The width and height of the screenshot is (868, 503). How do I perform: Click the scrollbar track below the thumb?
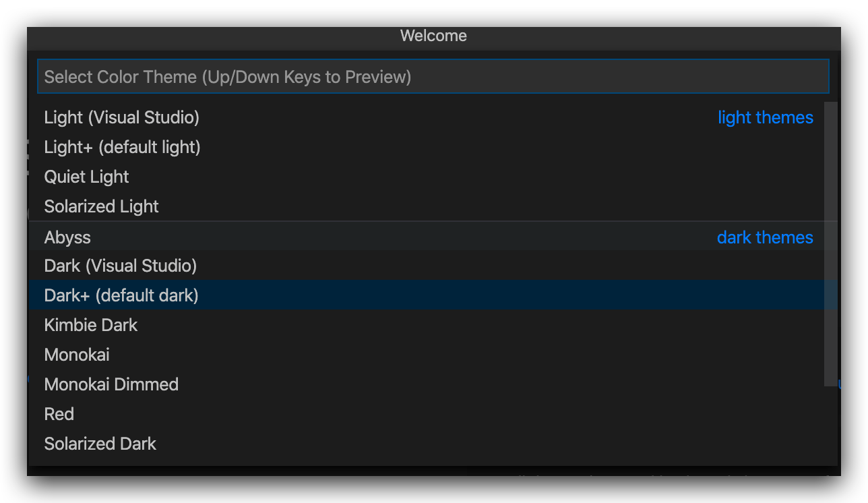coord(830,425)
